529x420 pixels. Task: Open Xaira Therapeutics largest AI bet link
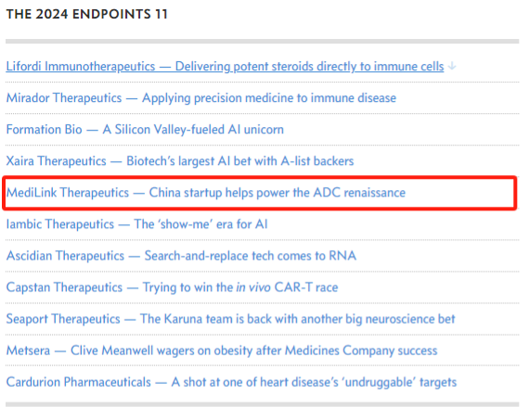tap(180, 161)
